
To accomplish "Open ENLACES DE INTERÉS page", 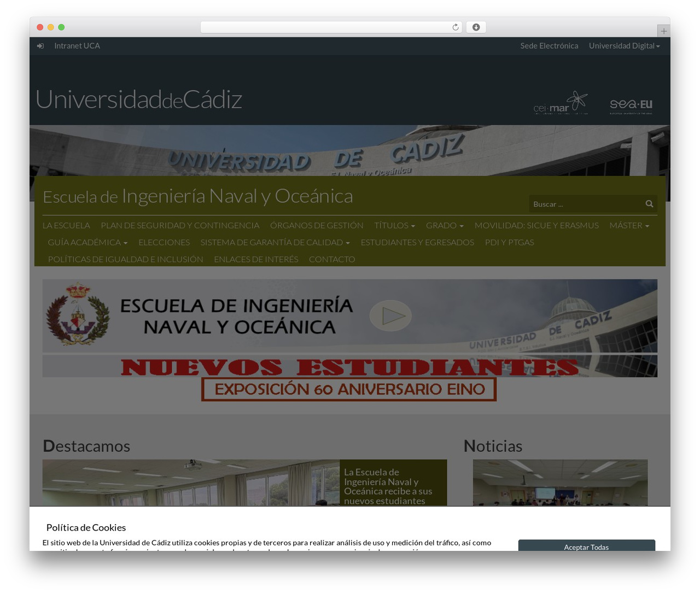I will [256, 259].
